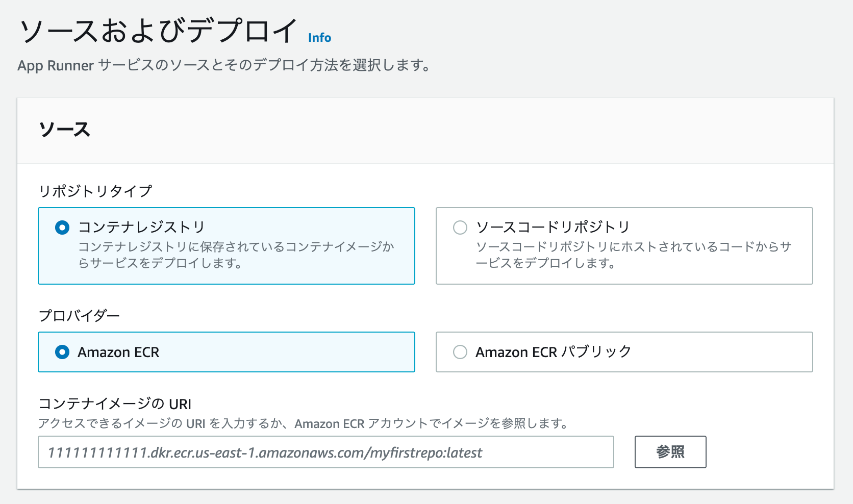
Task: Pick the Amazon ECR パブリック radio button
Action: point(460,352)
